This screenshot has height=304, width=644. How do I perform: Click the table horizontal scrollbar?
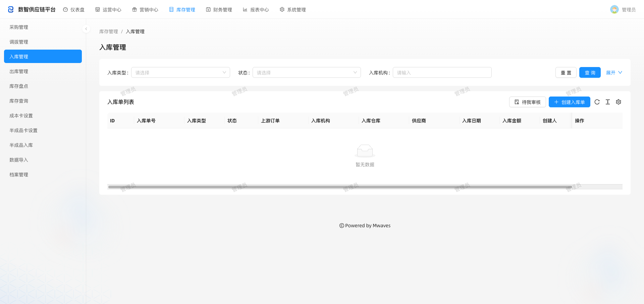pyautogui.click(x=340, y=187)
